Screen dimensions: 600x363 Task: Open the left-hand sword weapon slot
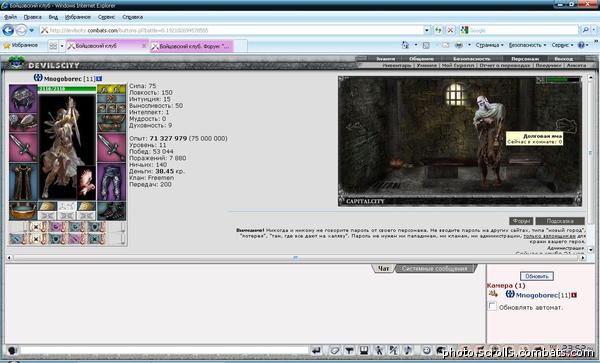23,148
